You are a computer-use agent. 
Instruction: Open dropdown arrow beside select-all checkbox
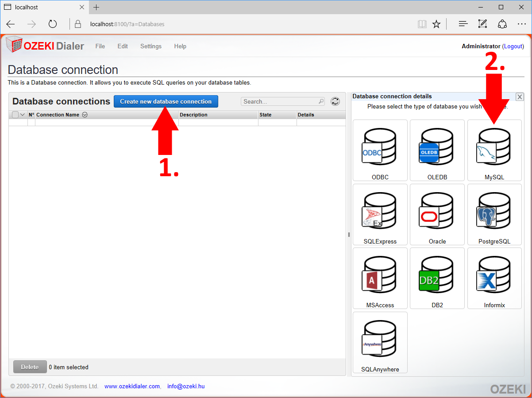pos(23,115)
